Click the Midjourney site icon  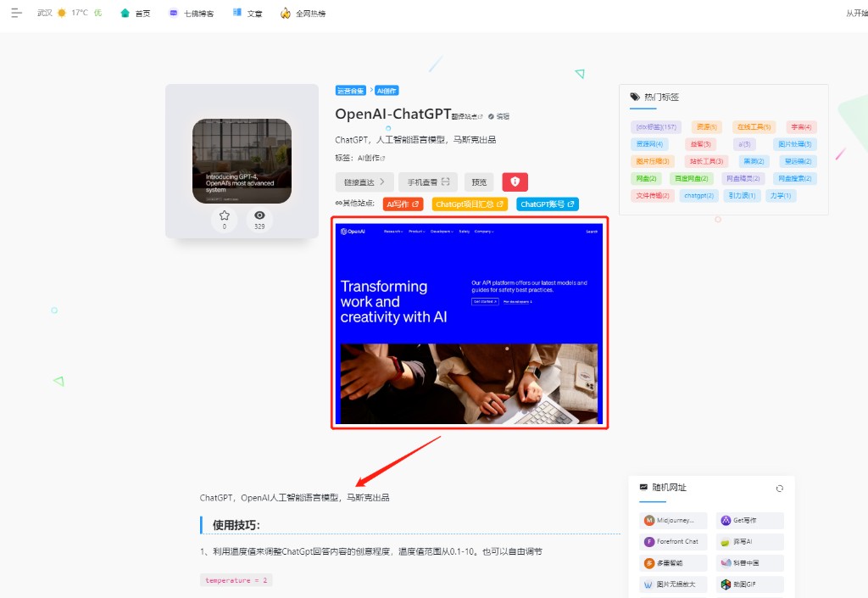point(649,521)
